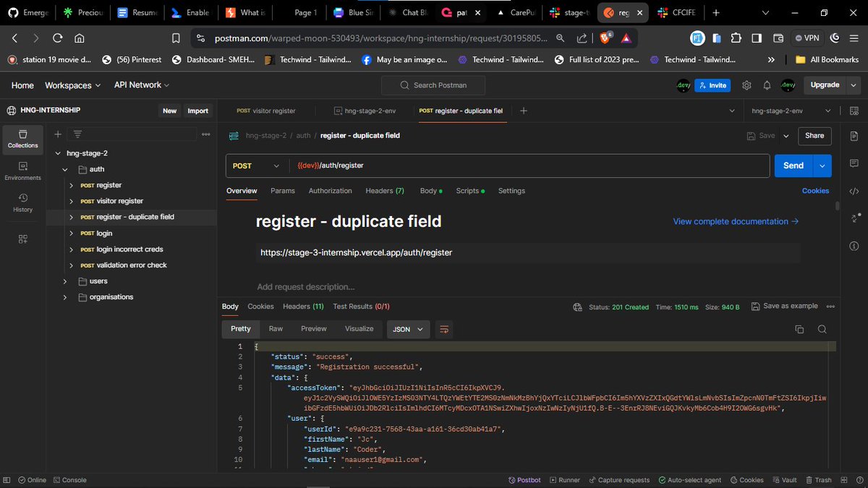Click Capture requests in status bar

[x=618, y=480]
